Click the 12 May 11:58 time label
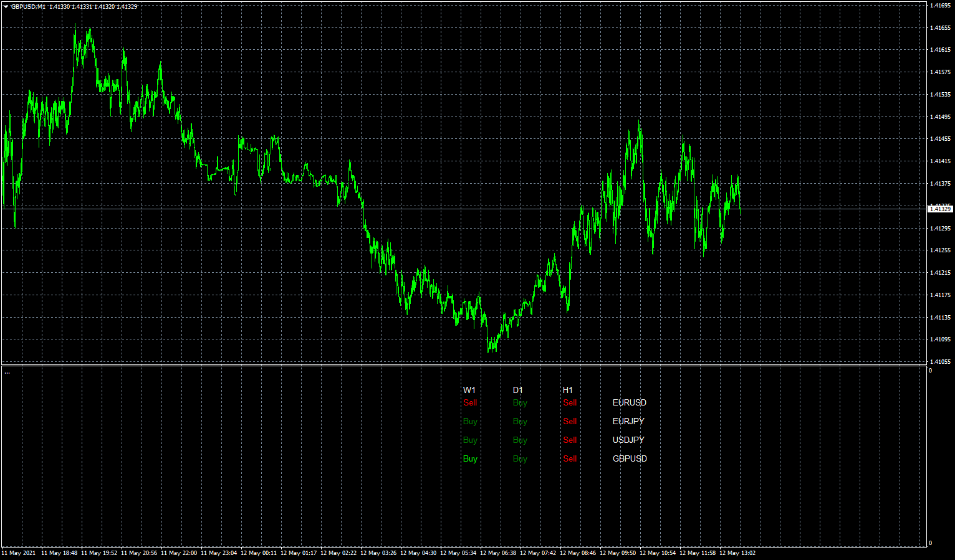Image resolution: width=955 pixels, height=560 pixels. click(698, 553)
